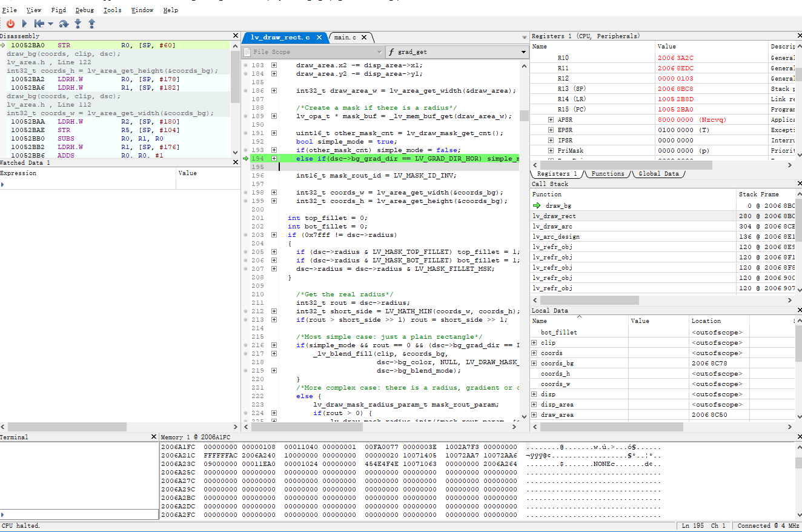Click the Step Out up-arrow icon
Image resolution: width=802 pixels, height=532 pixels.
[x=92, y=24]
